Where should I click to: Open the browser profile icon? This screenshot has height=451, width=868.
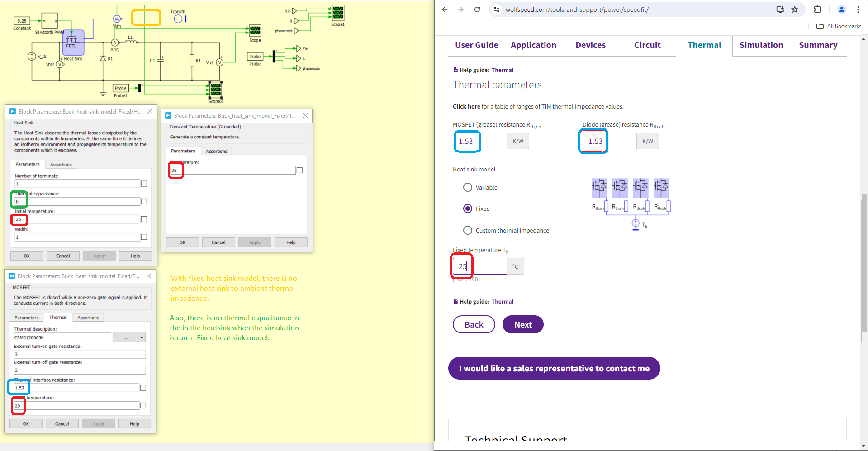842,9
